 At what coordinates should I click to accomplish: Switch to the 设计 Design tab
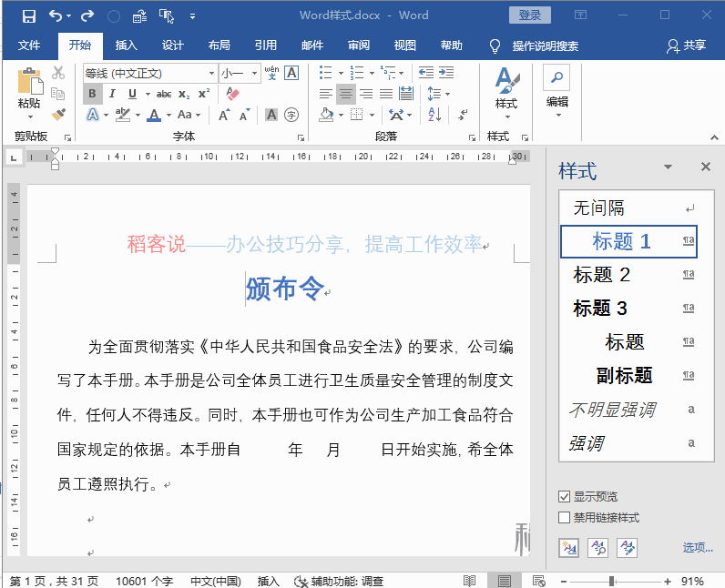click(x=173, y=46)
